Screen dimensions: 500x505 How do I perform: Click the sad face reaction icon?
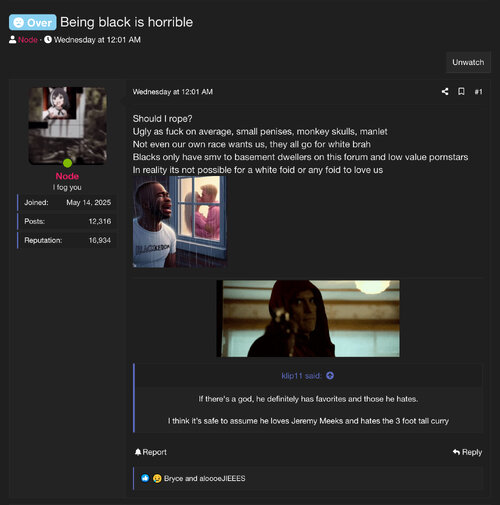coord(157,478)
